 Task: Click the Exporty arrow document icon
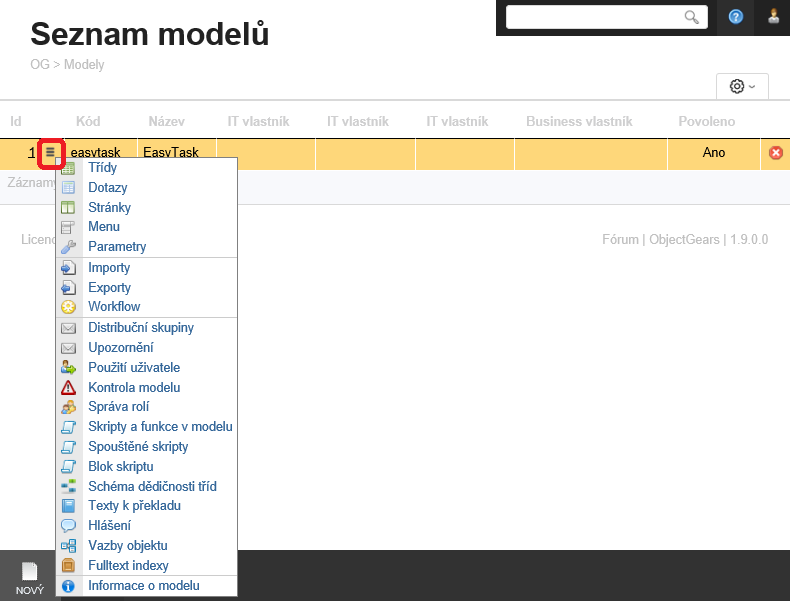tap(68, 288)
